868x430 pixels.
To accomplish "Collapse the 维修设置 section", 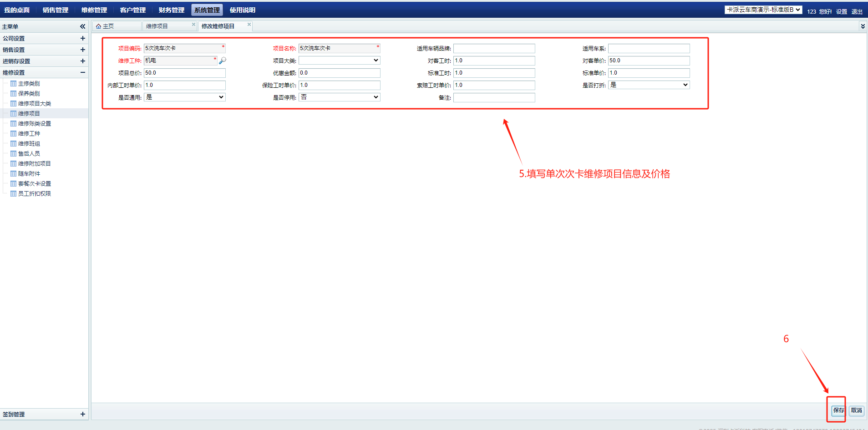I will point(82,72).
